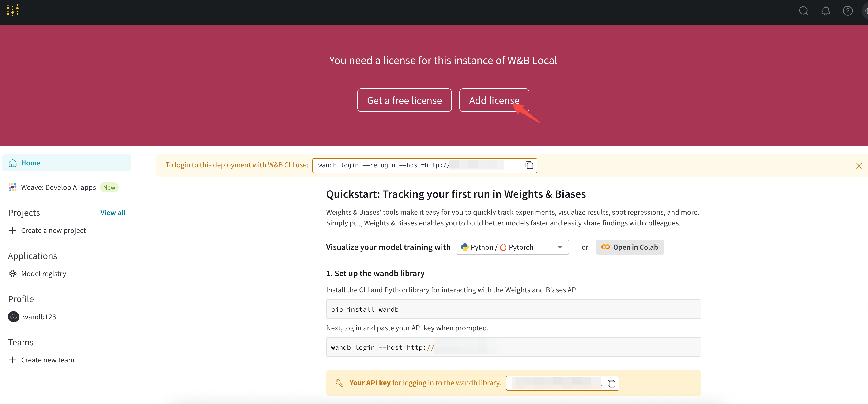Dismiss the CLI login banner
868x404 pixels.
859,166
